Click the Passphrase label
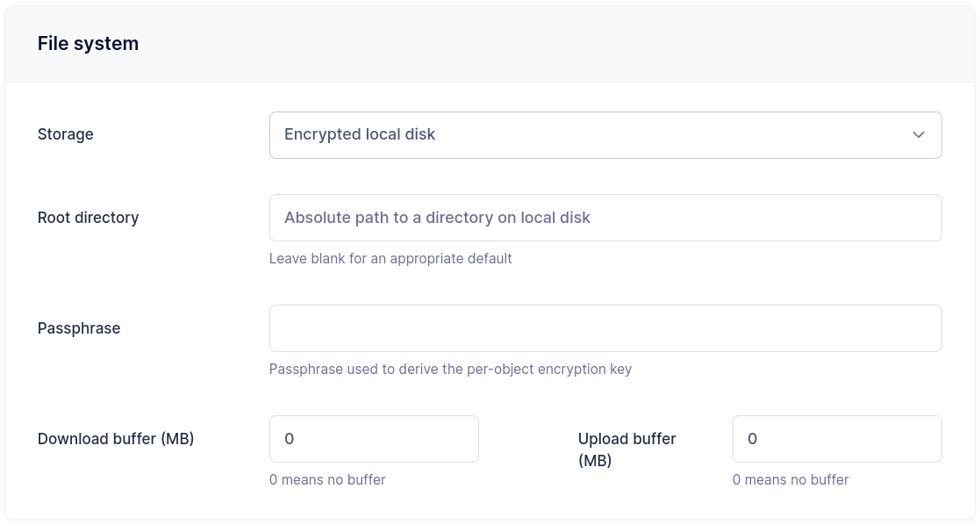 79,328
